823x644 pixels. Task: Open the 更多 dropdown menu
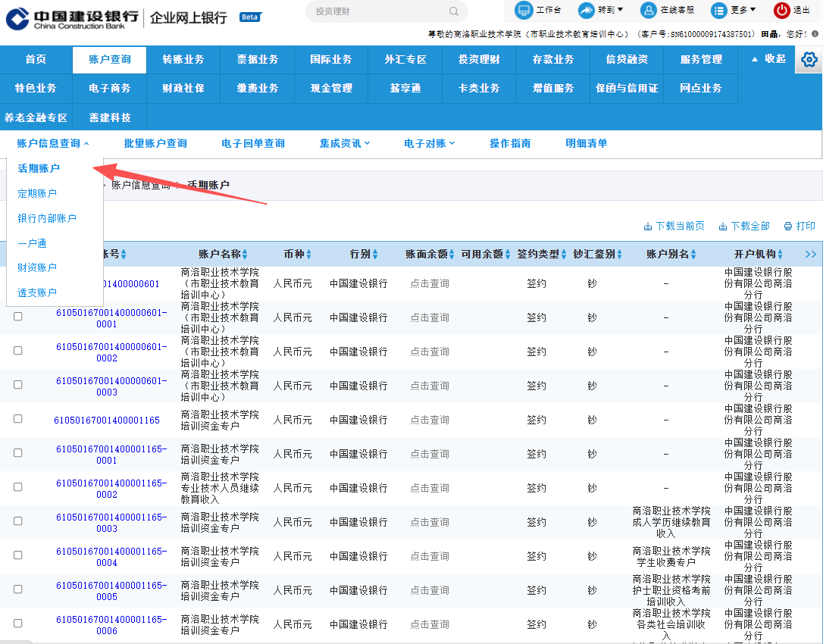click(x=734, y=10)
